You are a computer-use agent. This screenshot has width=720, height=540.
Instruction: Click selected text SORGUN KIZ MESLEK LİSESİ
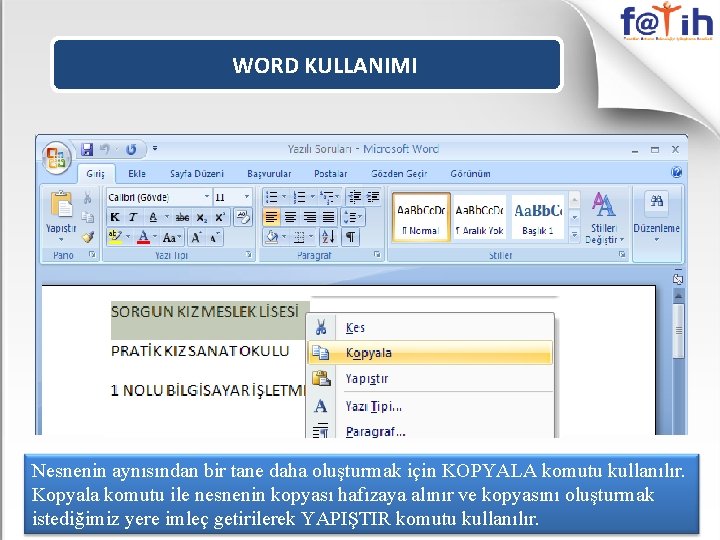coord(205,312)
